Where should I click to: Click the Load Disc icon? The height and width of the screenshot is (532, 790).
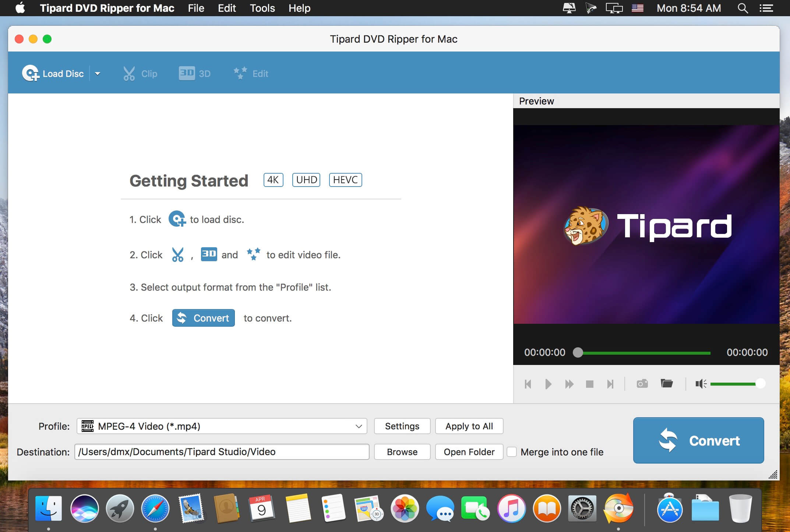tap(30, 72)
